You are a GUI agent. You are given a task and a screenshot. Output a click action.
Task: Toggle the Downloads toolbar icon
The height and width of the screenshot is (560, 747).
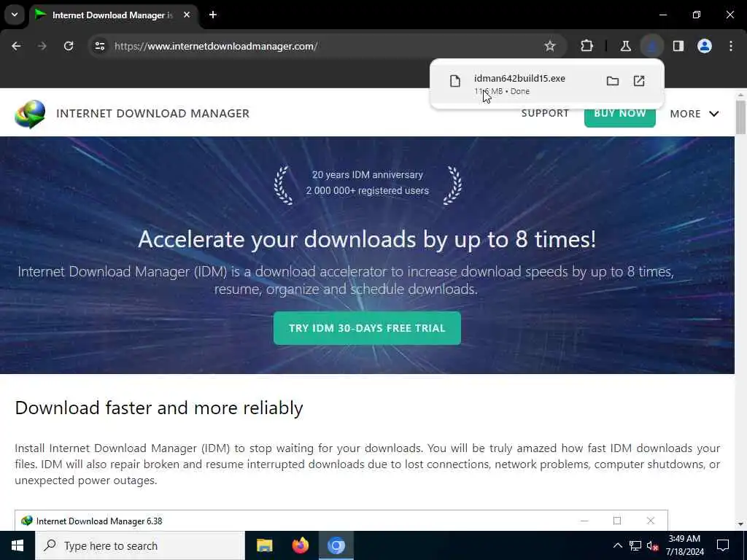pyautogui.click(x=651, y=46)
